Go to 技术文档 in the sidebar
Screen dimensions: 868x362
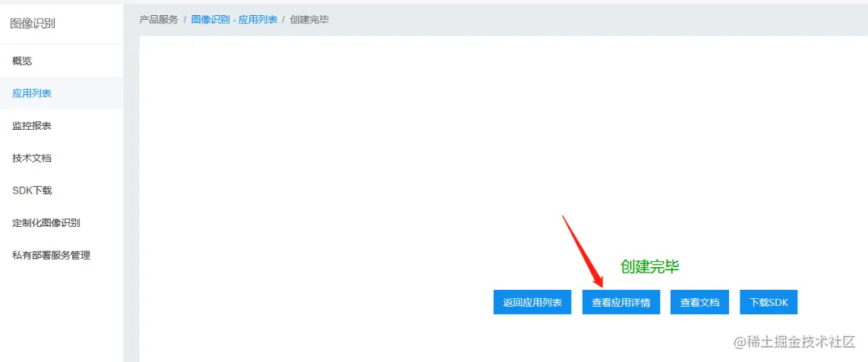coord(61,159)
